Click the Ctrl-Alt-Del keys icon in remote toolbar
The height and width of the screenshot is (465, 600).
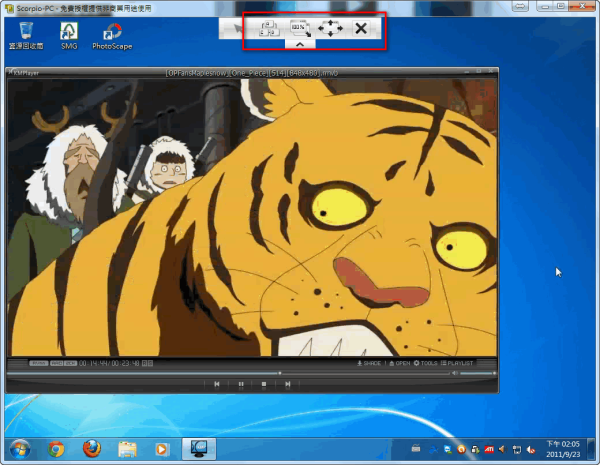267,29
